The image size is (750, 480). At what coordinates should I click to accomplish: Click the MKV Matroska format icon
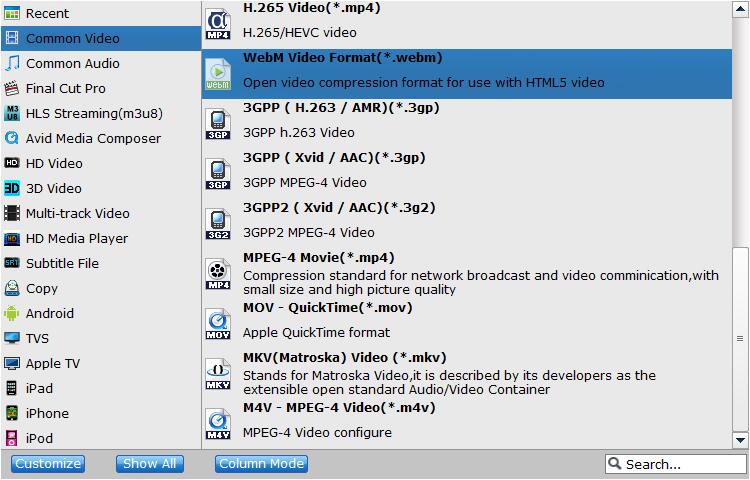(218, 374)
